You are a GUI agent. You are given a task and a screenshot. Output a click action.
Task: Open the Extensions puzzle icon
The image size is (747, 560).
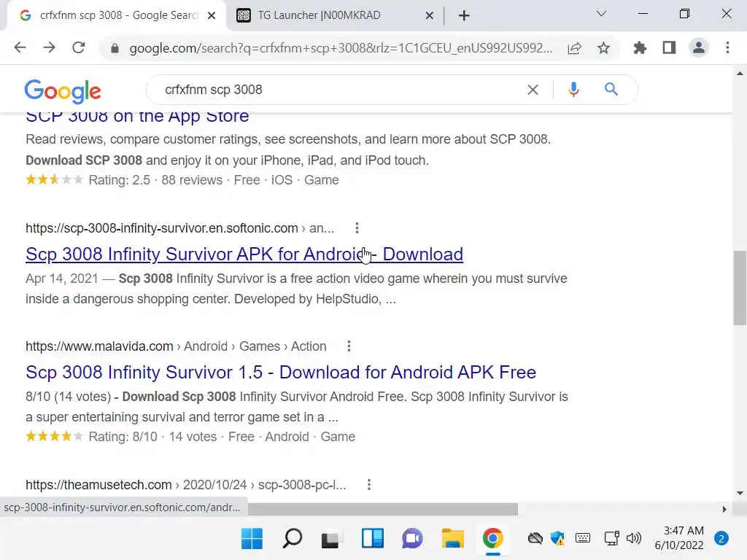click(x=640, y=47)
